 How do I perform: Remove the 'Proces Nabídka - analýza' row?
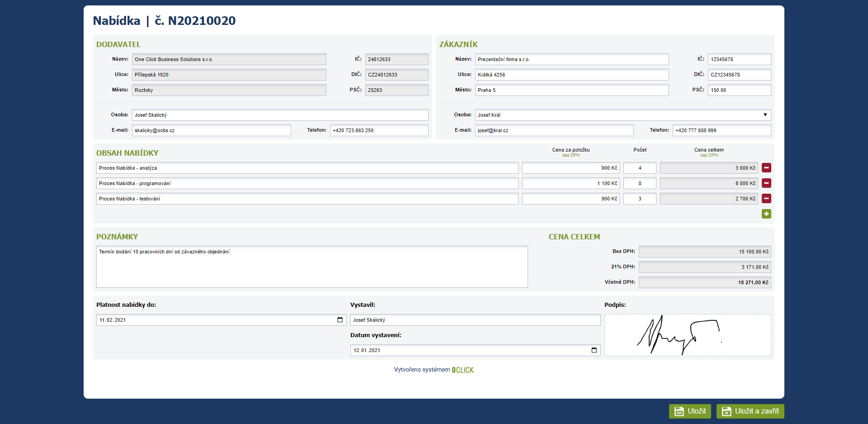[x=766, y=168]
